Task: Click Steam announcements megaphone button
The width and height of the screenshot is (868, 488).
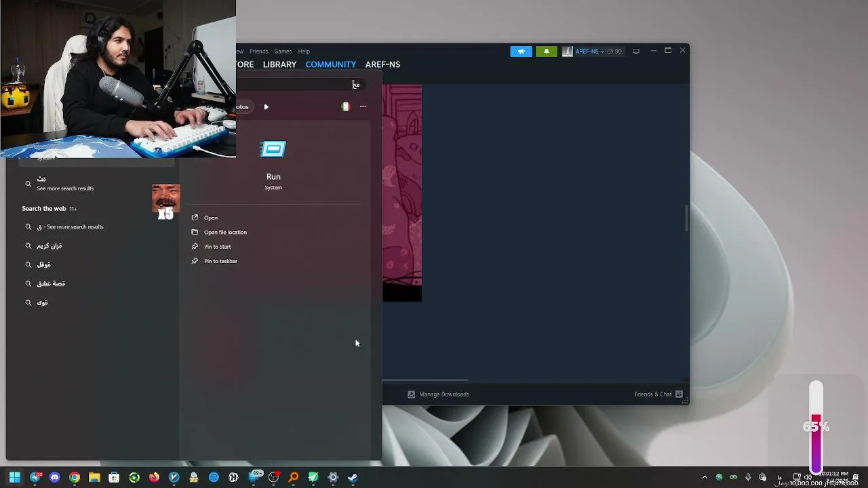Action: click(x=521, y=52)
